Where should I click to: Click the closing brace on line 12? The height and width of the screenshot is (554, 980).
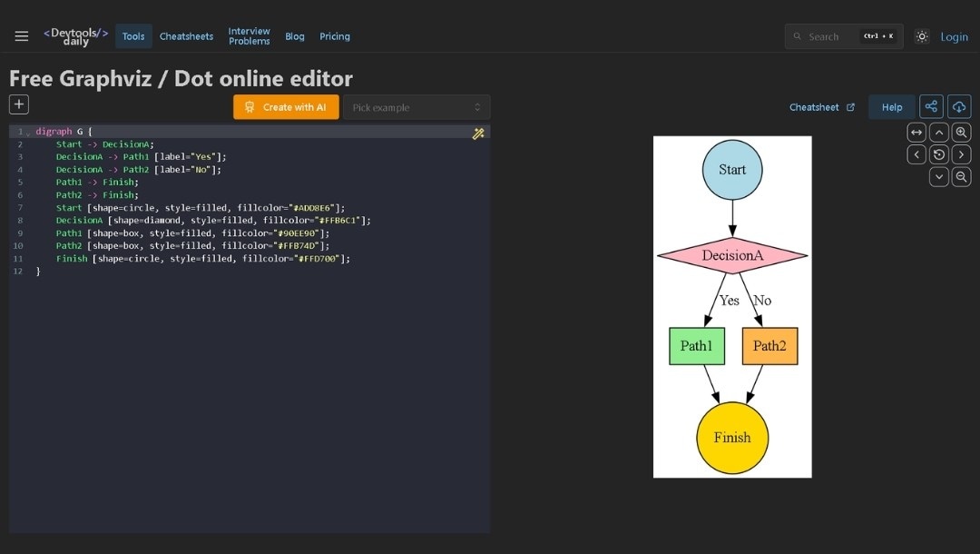click(38, 272)
